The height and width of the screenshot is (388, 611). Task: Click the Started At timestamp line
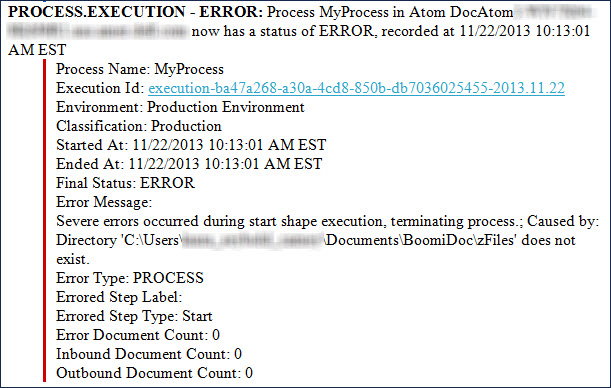(x=191, y=145)
